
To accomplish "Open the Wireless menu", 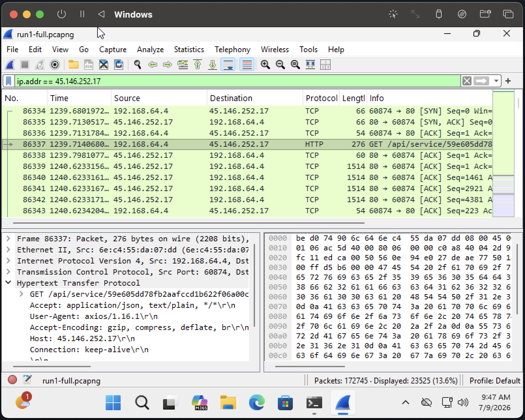I will [x=275, y=50].
